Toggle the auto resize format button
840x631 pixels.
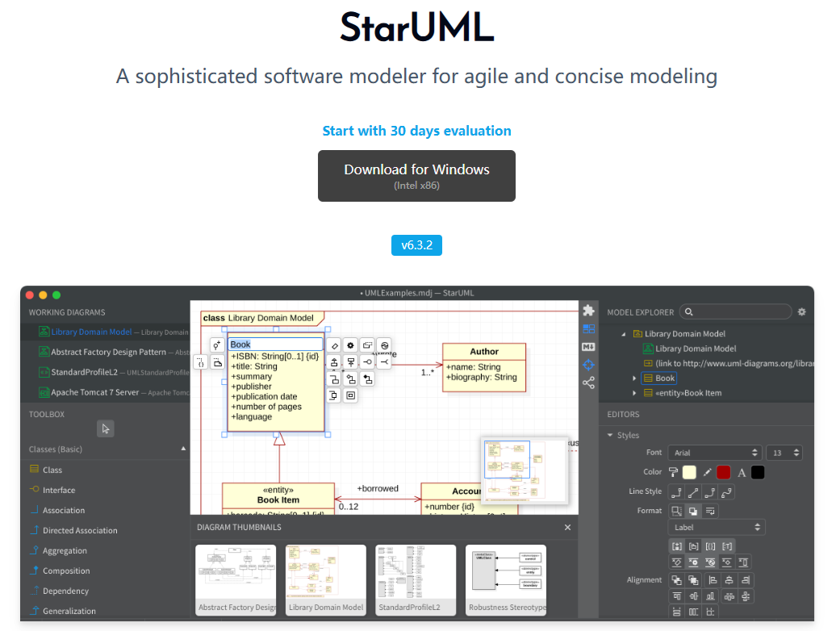tap(677, 511)
